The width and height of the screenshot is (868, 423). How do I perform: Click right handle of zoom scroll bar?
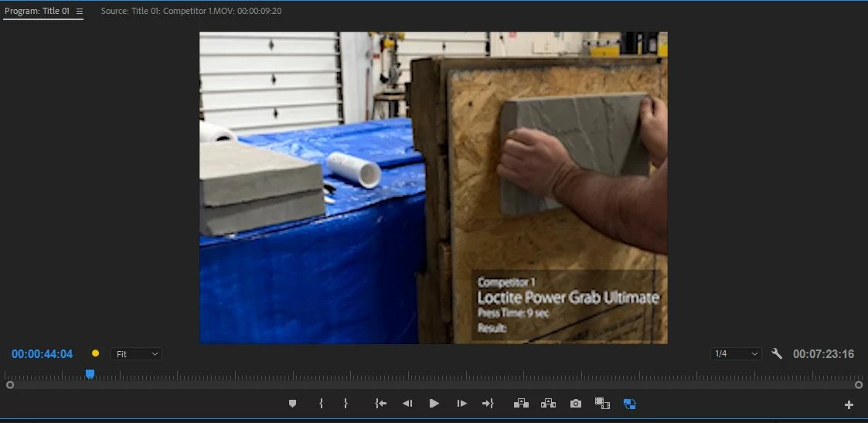click(x=859, y=385)
